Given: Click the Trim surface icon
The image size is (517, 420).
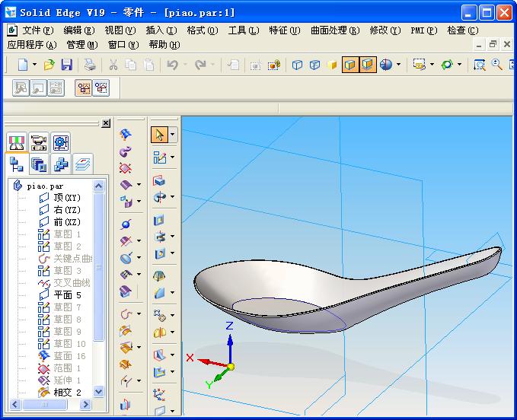Looking at the screenshot, I should tap(126, 240).
